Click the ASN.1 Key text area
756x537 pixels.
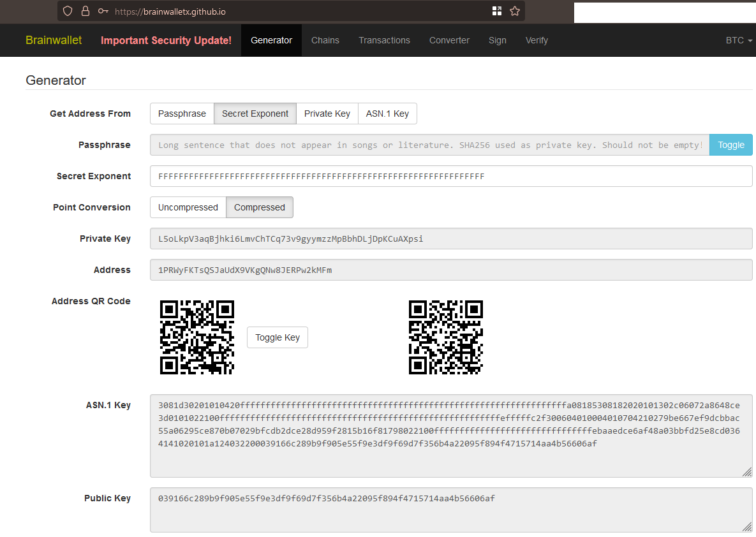click(451, 436)
